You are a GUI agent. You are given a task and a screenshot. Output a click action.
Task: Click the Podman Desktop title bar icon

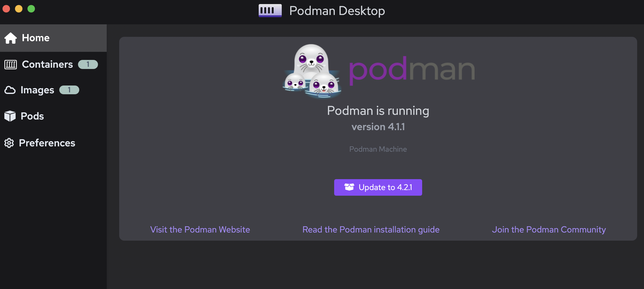coord(270,10)
